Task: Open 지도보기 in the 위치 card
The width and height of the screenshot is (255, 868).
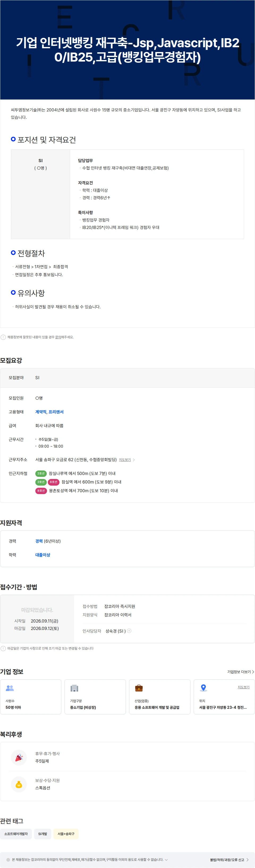Action: (244, 687)
